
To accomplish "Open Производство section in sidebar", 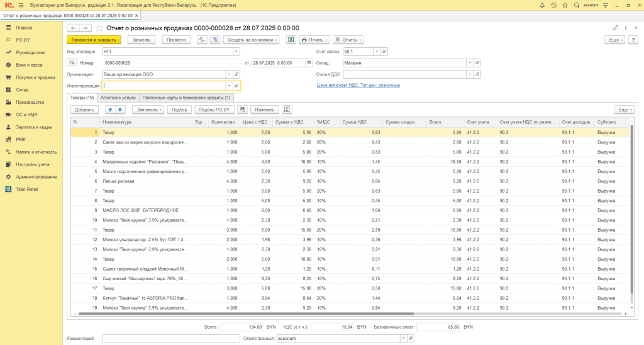I will (x=30, y=102).
